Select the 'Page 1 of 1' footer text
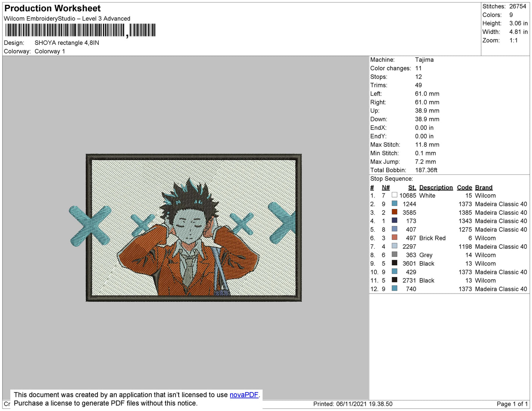Image resolution: width=532 pixels, height=411 pixels. (x=512, y=404)
